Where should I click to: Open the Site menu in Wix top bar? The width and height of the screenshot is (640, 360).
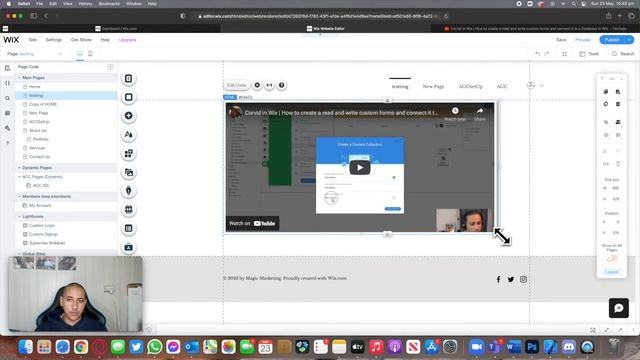pyautogui.click(x=33, y=40)
